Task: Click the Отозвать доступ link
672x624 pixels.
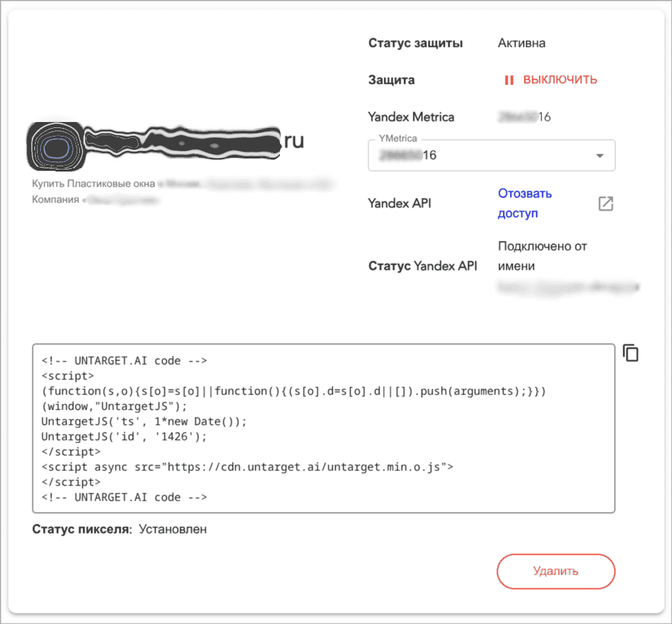Action: 524,203
